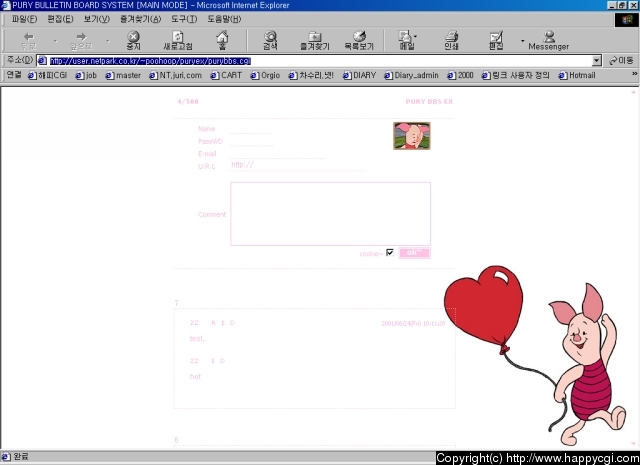Expand the links bar overflow chevron
Viewport: 640px width, 465px height.
click(635, 74)
